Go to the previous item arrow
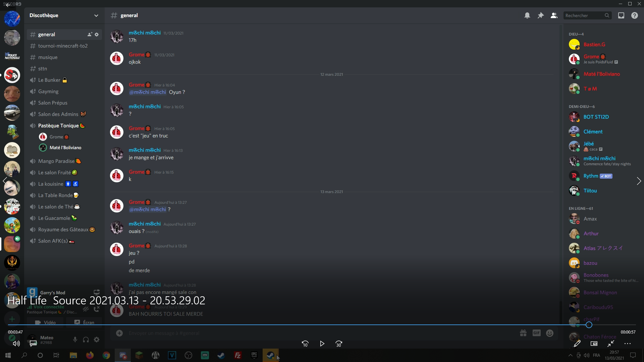Screen dimensions: 644x362 tap(5, 181)
